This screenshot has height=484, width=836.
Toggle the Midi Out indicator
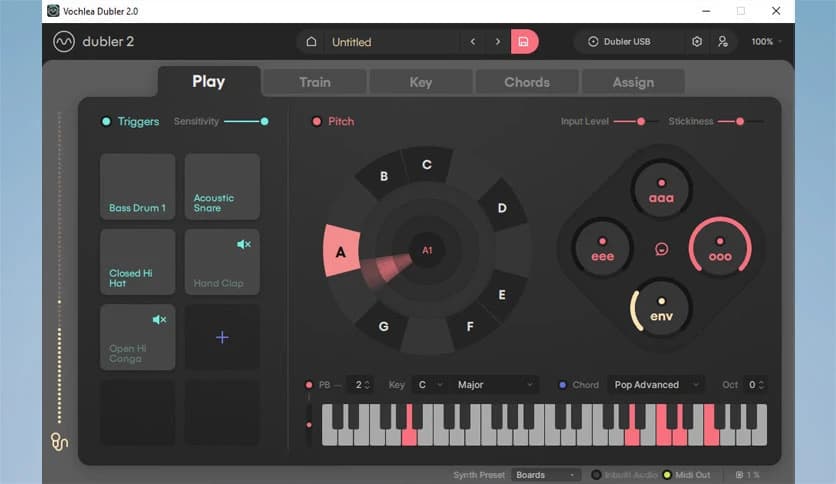pos(666,474)
